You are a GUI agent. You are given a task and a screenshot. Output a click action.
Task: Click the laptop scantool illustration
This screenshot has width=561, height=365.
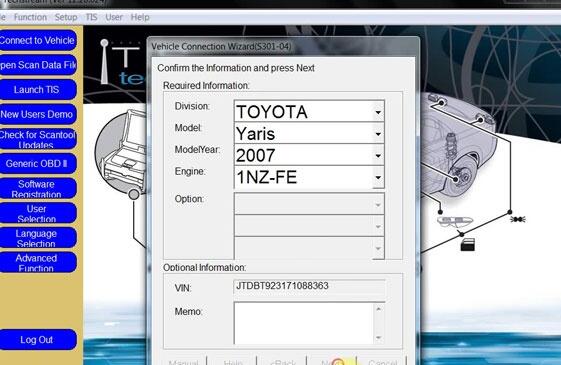[121, 153]
